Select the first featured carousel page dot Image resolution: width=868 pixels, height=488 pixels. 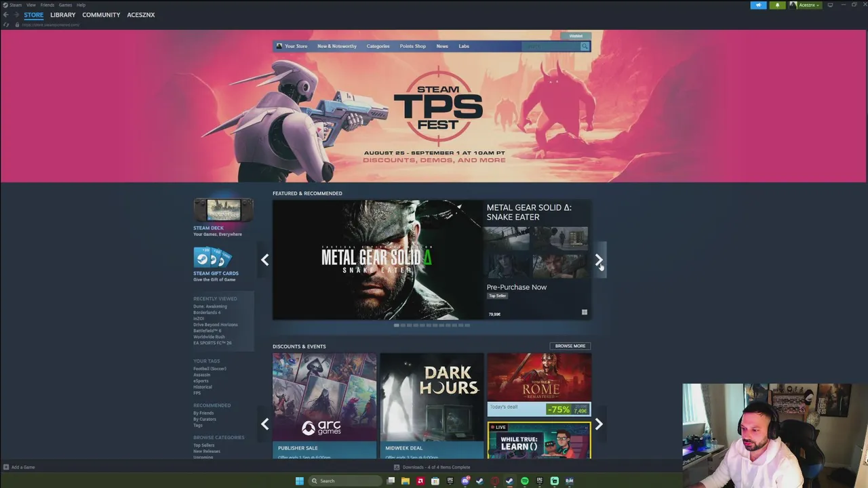coord(396,325)
